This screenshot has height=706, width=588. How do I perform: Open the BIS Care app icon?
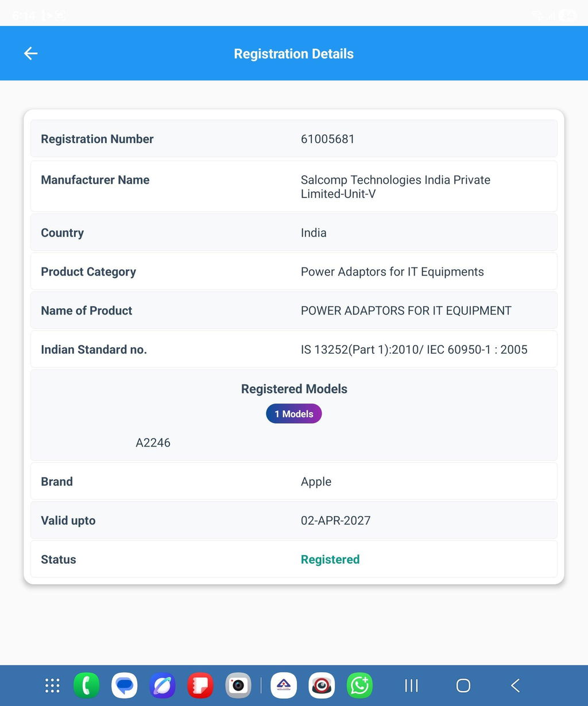[x=284, y=685]
